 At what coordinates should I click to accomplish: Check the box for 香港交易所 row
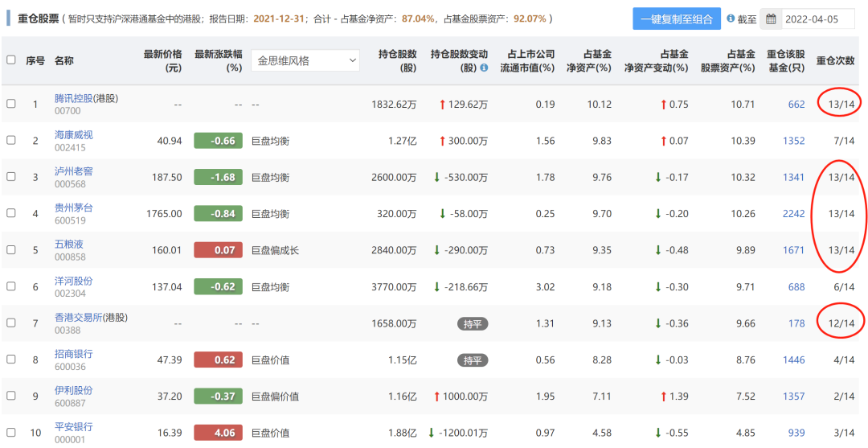pyautogui.click(x=11, y=323)
